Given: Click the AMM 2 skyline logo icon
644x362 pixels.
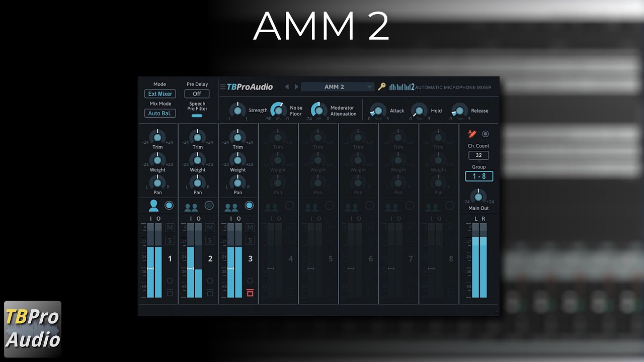Looking at the screenshot, I should (401, 86).
